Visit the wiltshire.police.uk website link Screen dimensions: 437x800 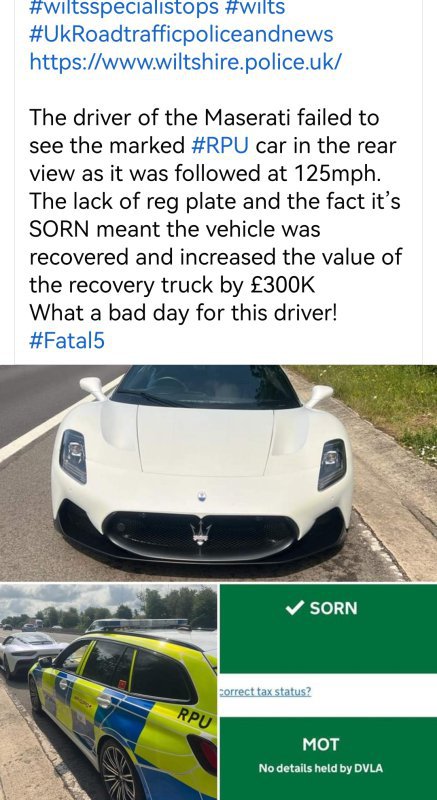coord(186,62)
